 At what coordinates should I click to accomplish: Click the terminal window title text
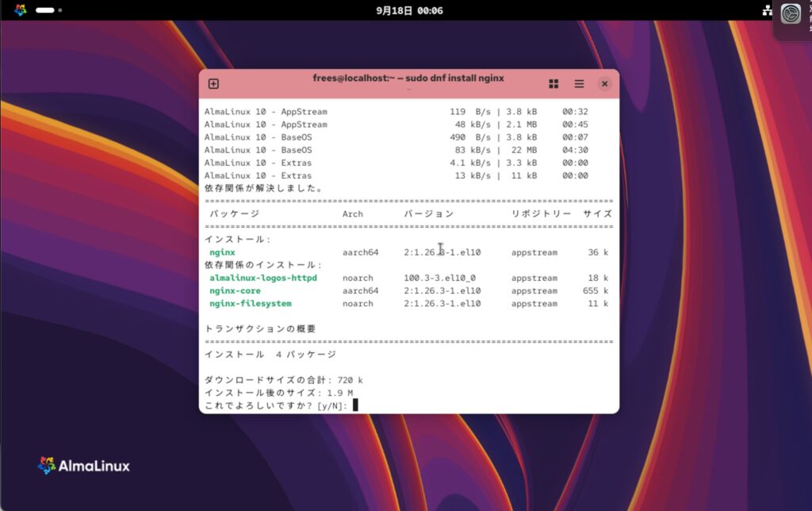coord(408,78)
